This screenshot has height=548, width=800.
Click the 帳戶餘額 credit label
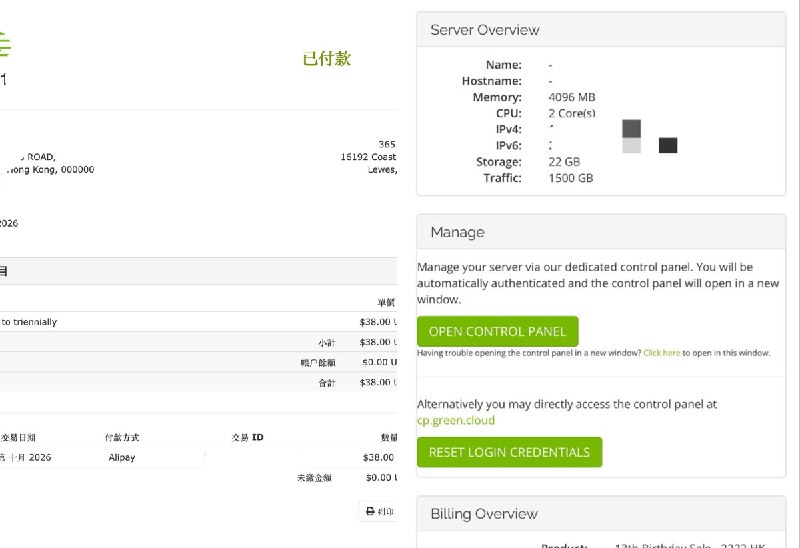pos(317,363)
